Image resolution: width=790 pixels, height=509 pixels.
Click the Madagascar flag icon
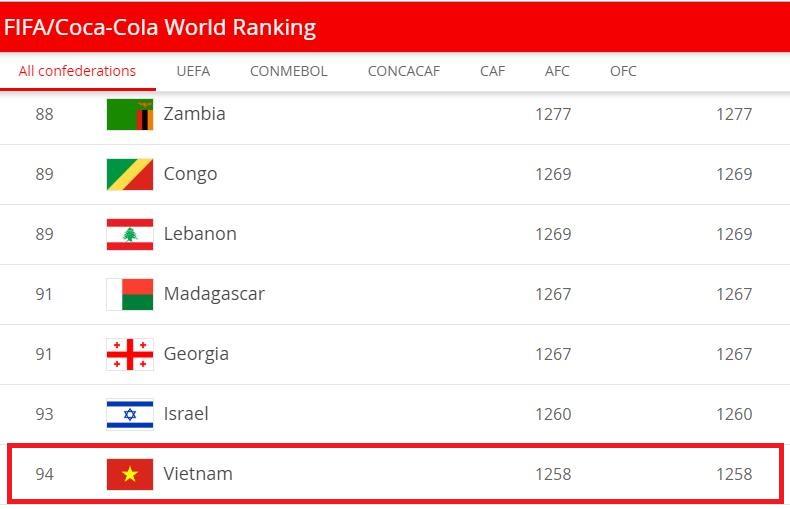130,294
